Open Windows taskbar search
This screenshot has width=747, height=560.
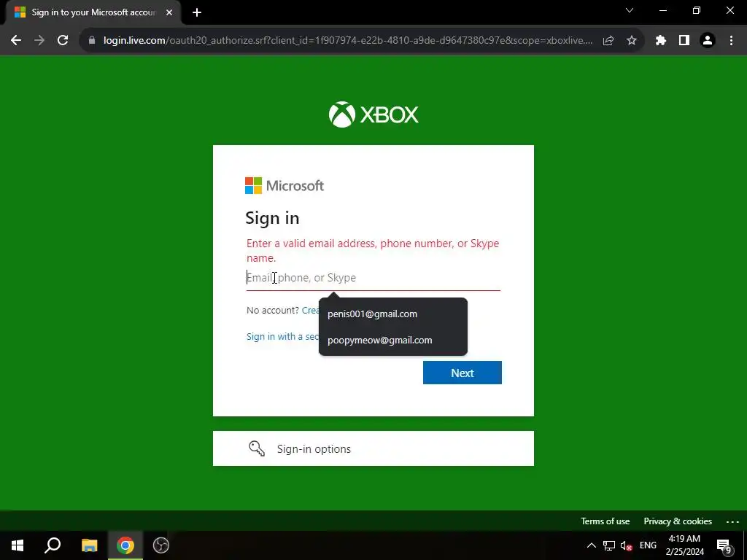point(53,545)
